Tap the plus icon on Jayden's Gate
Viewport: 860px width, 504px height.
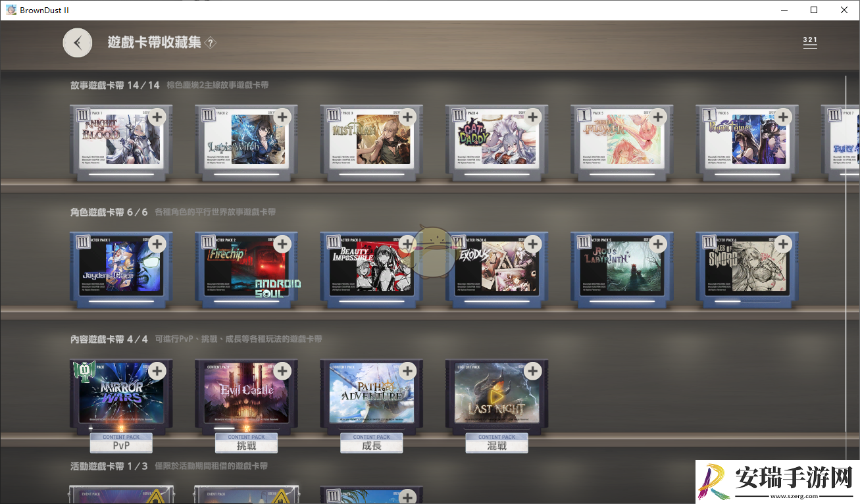tap(157, 244)
